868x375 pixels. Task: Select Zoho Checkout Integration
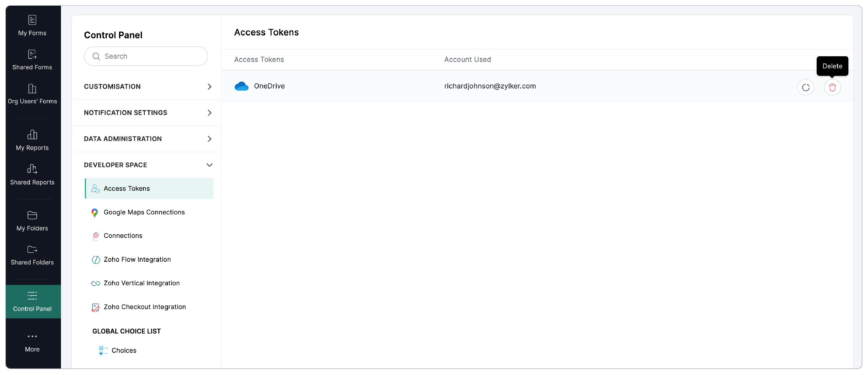point(144,307)
